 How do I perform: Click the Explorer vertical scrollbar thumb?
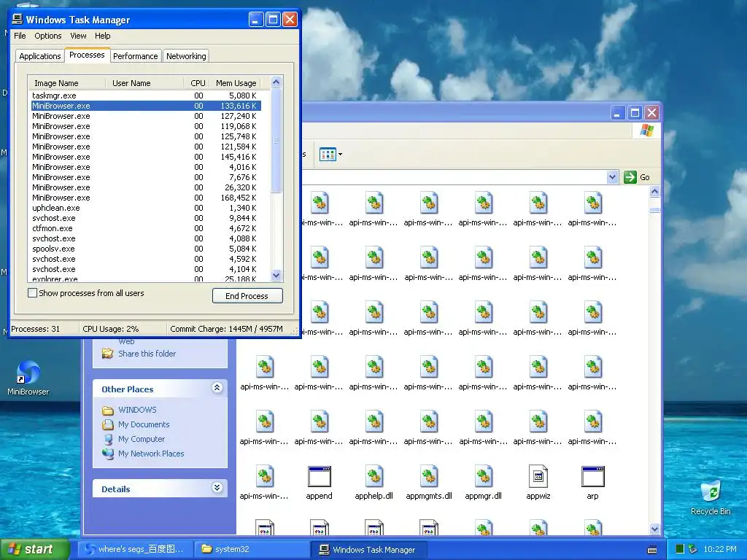(x=654, y=210)
